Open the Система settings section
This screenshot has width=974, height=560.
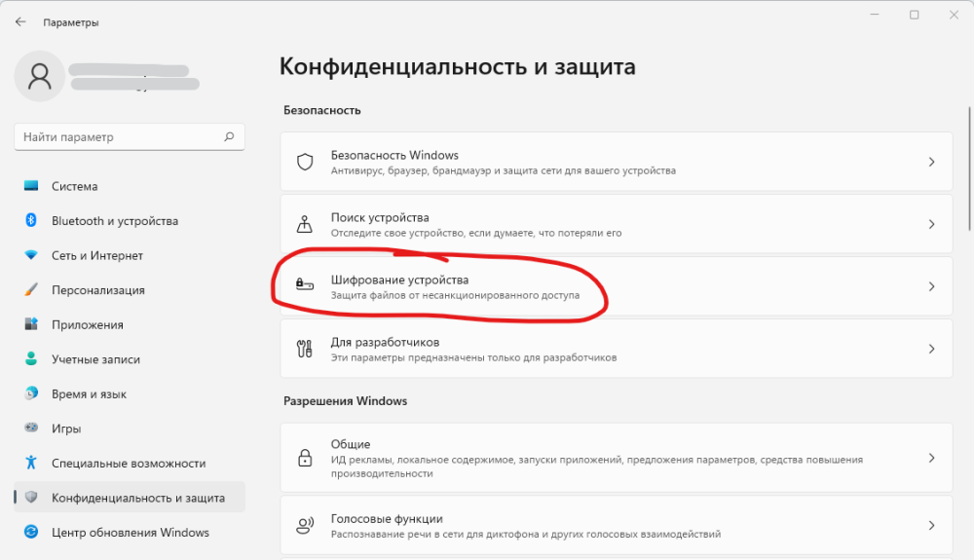(x=130, y=186)
